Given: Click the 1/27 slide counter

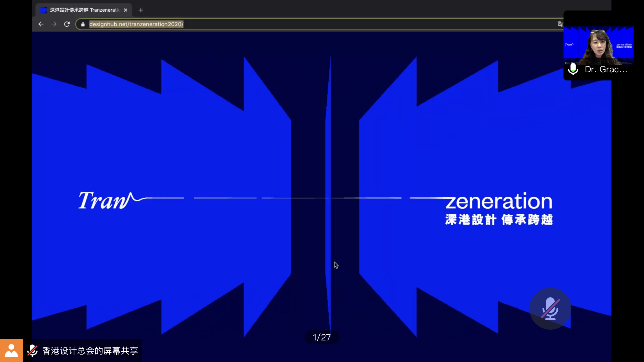Looking at the screenshot, I should pos(322,337).
